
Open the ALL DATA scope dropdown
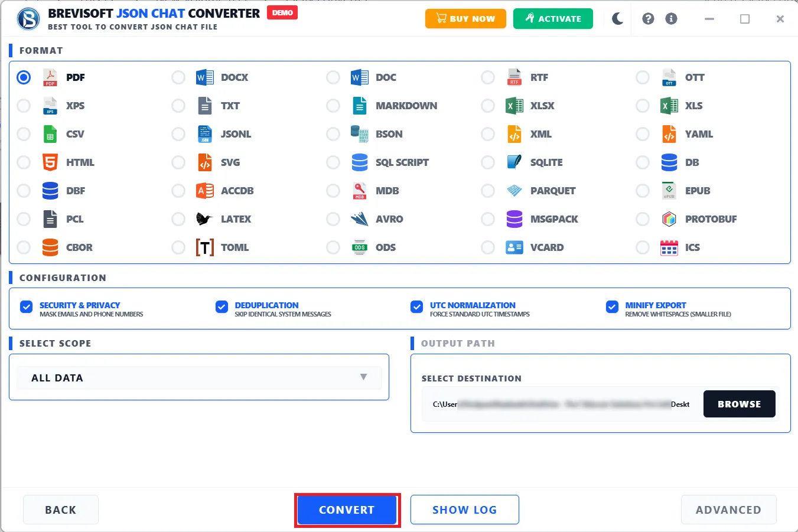pos(199,378)
